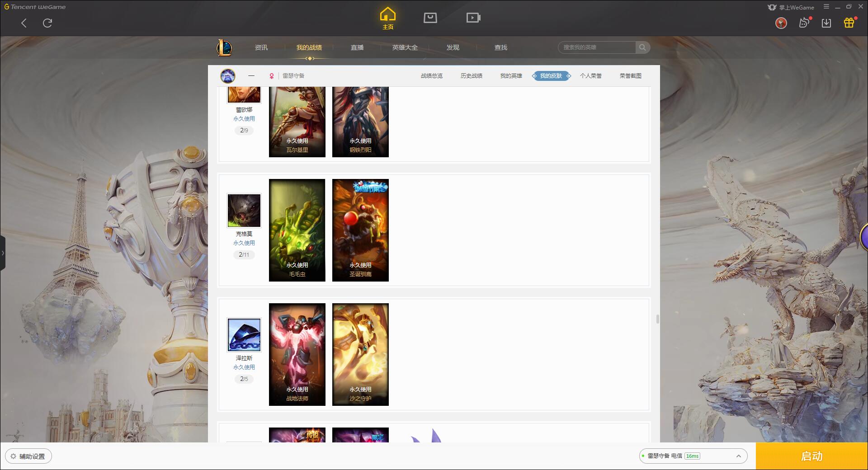The image size is (868, 470).
Task: Open the 主页 home icon
Action: (x=387, y=18)
